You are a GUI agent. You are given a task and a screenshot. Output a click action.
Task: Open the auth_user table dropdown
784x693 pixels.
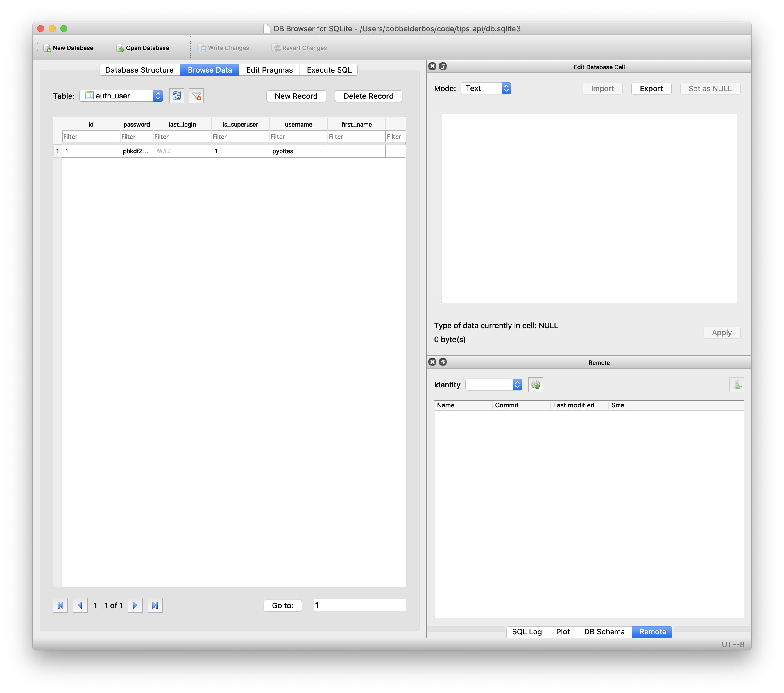121,96
